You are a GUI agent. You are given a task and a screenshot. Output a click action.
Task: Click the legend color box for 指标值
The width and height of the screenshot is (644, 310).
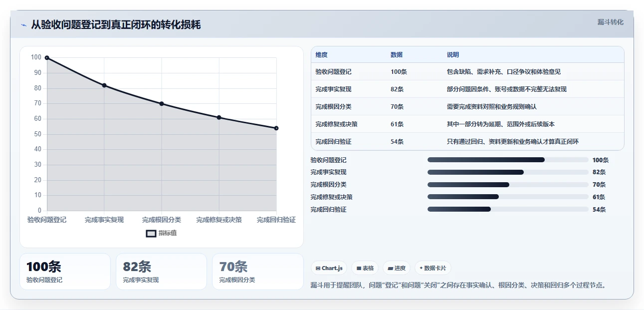point(151,233)
